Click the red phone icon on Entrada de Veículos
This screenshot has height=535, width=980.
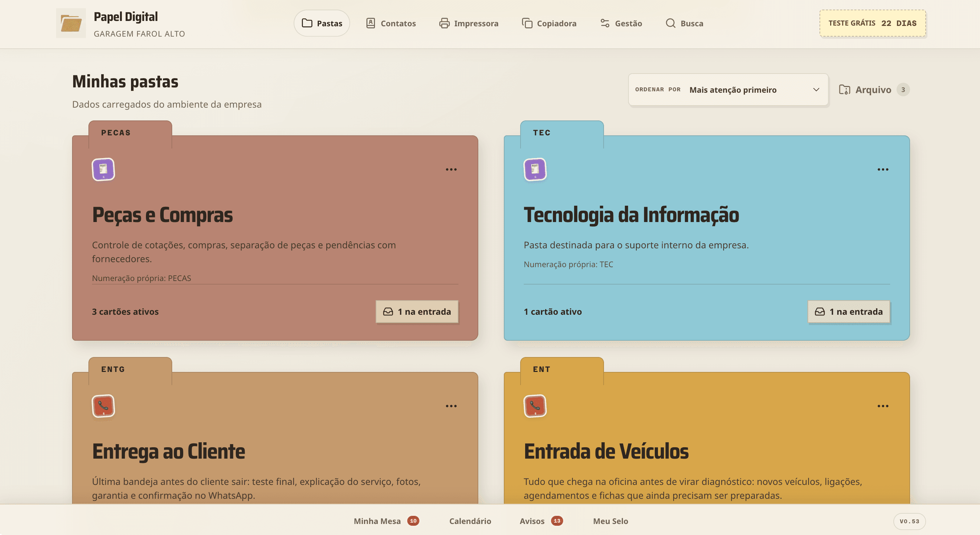point(535,406)
